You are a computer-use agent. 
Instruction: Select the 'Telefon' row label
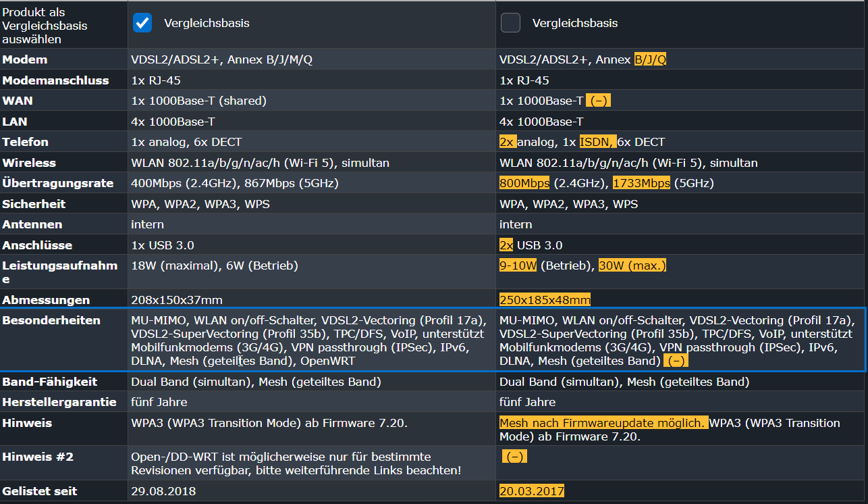tap(26, 142)
